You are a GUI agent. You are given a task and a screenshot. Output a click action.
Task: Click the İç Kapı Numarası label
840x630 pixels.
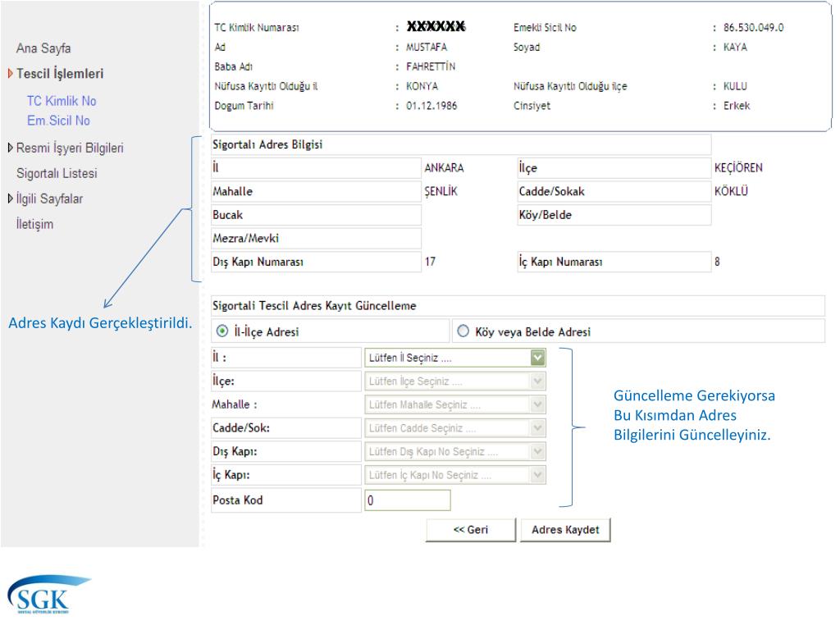pyautogui.click(x=560, y=262)
